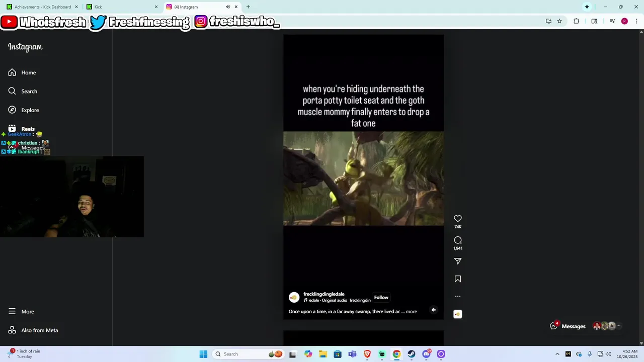Image resolution: width=644 pixels, height=362 pixels.
Task: Open more options ellipsis on reel
Action: [458, 297]
